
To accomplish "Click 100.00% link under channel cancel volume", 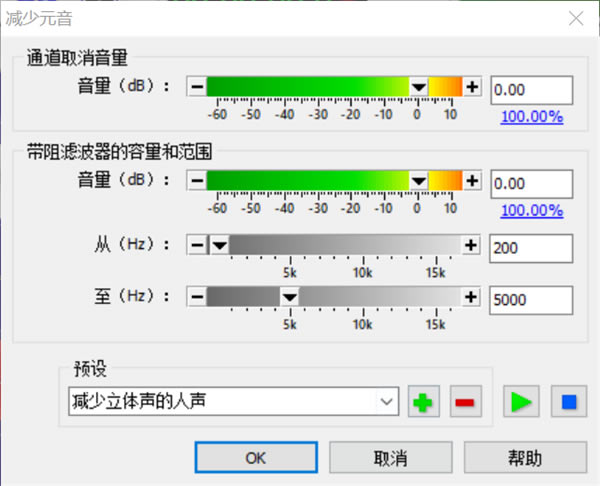I will pyautogui.click(x=531, y=116).
